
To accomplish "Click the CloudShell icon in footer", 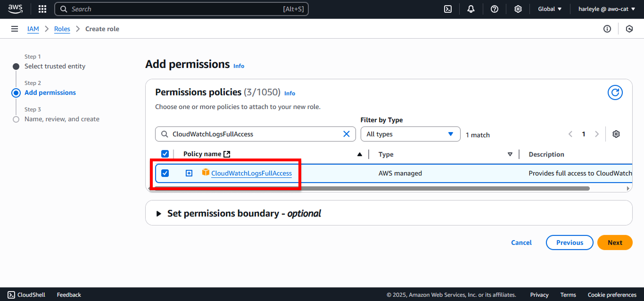I will pos(11,294).
